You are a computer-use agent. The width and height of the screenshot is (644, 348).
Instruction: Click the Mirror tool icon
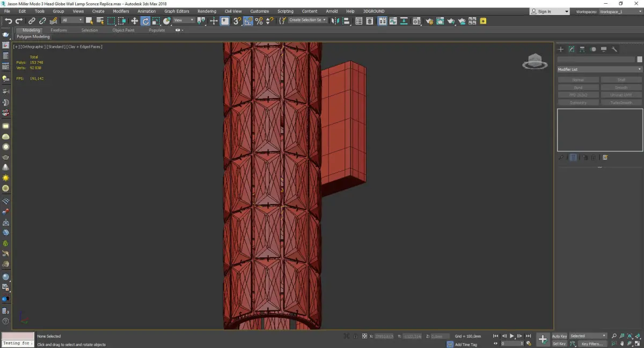334,21
